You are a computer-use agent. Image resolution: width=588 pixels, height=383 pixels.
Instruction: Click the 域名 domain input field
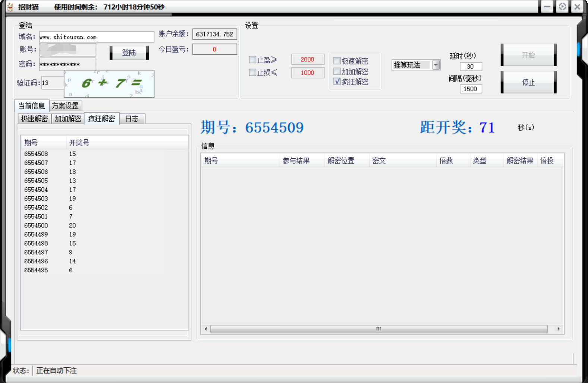96,37
